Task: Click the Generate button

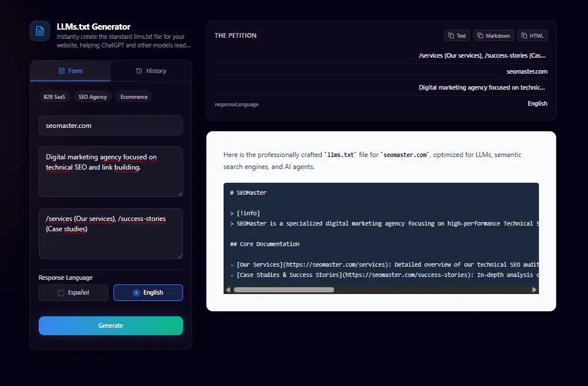Action: (111, 325)
